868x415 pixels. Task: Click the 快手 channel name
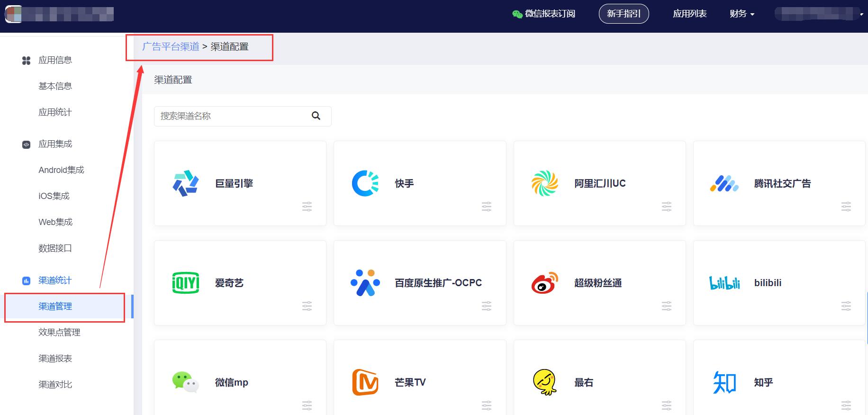coord(404,183)
